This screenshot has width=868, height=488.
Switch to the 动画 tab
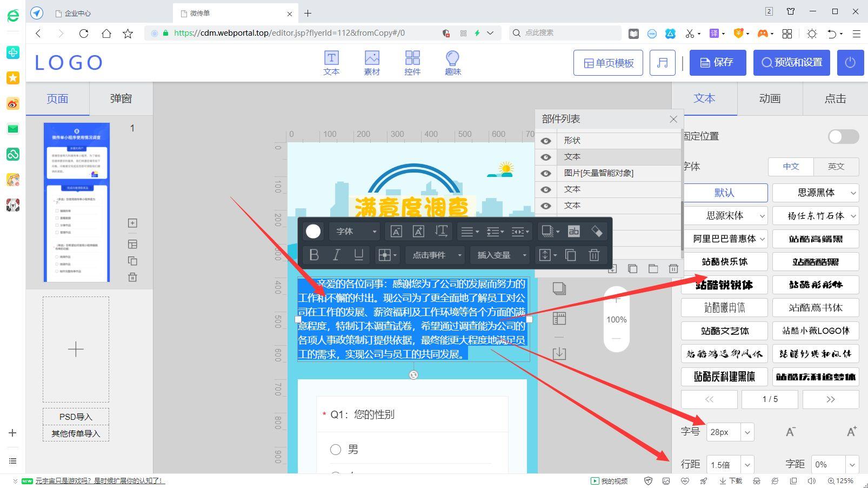click(x=770, y=98)
